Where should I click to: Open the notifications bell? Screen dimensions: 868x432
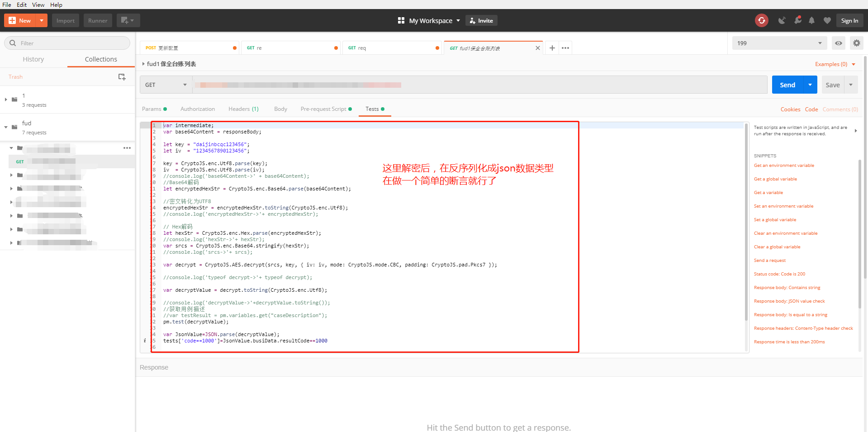click(x=812, y=20)
